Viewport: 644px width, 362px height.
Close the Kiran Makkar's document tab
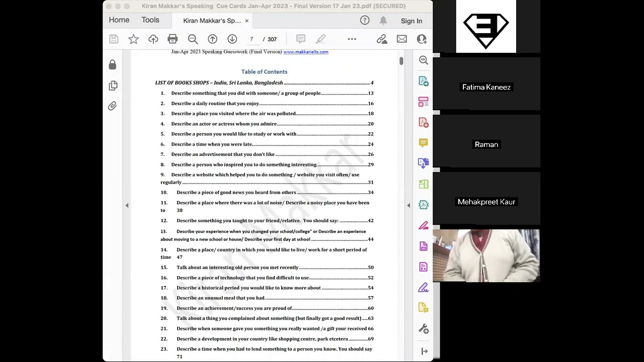pyautogui.click(x=247, y=21)
